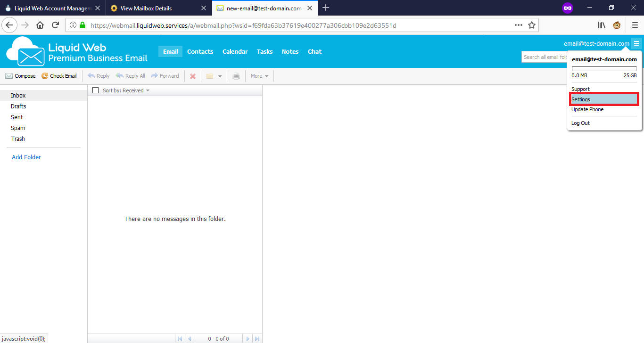Expand the move-to-folder dropdown arrow
The height and width of the screenshot is (343, 644).
[x=220, y=76]
